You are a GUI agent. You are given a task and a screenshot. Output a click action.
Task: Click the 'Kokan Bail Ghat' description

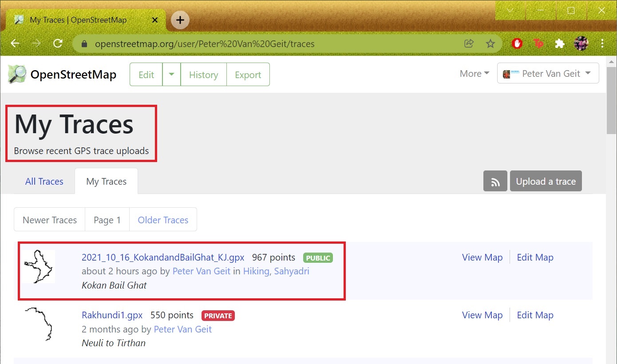coord(114,285)
